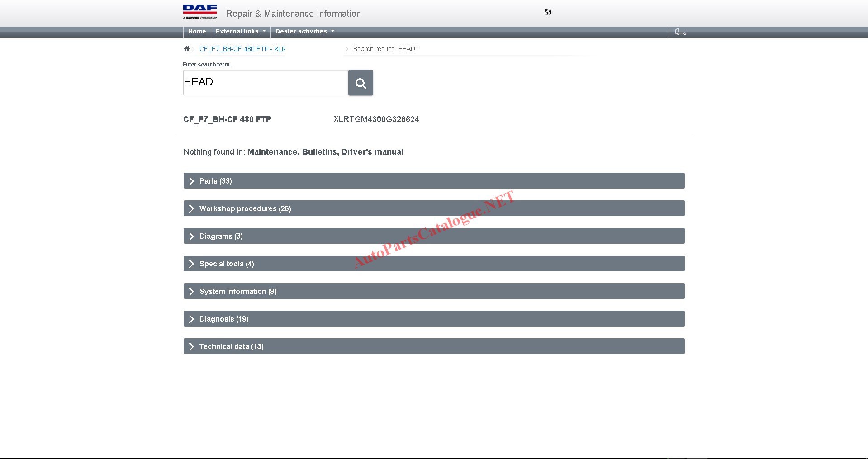Image resolution: width=868 pixels, height=459 pixels.
Task: Expand System information (8) results
Action: (x=238, y=291)
